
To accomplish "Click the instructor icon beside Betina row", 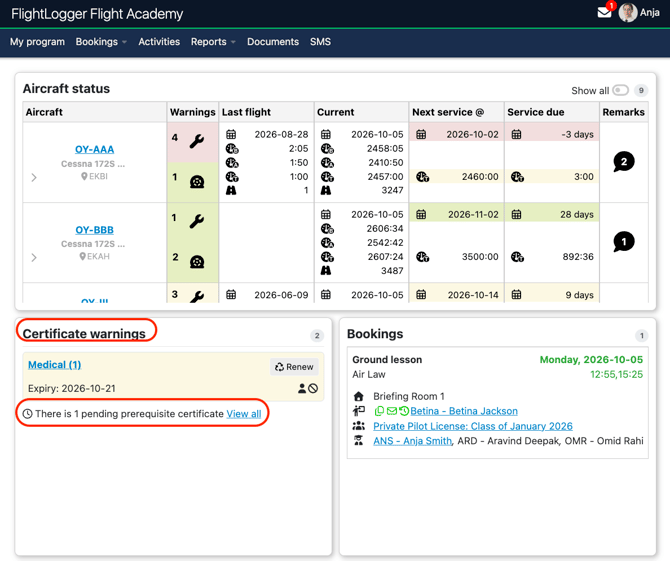I will click(x=359, y=411).
